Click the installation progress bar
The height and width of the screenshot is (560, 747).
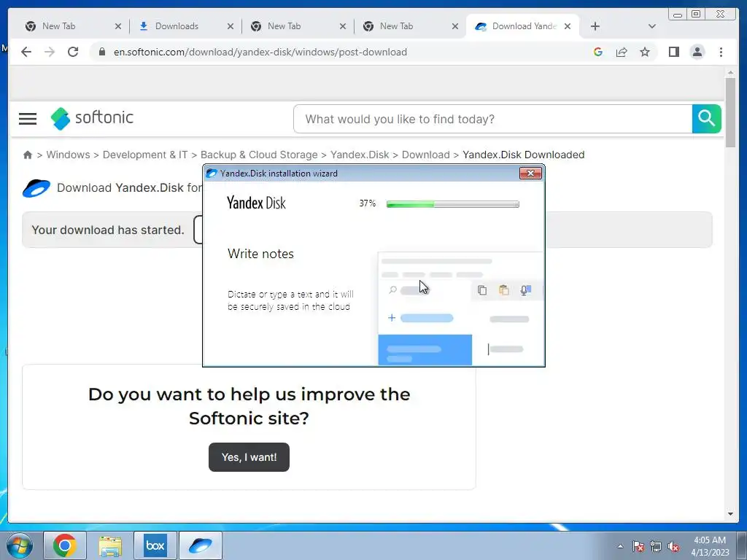pyautogui.click(x=452, y=204)
